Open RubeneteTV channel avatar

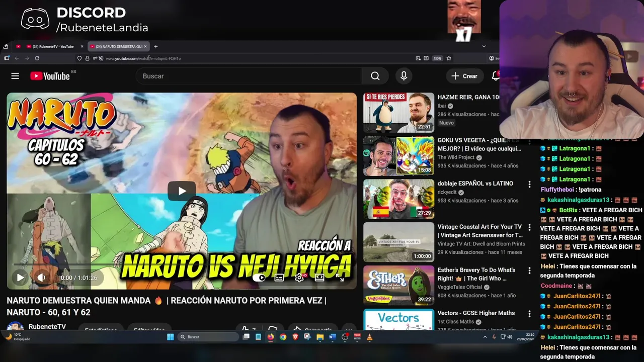point(15,327)
